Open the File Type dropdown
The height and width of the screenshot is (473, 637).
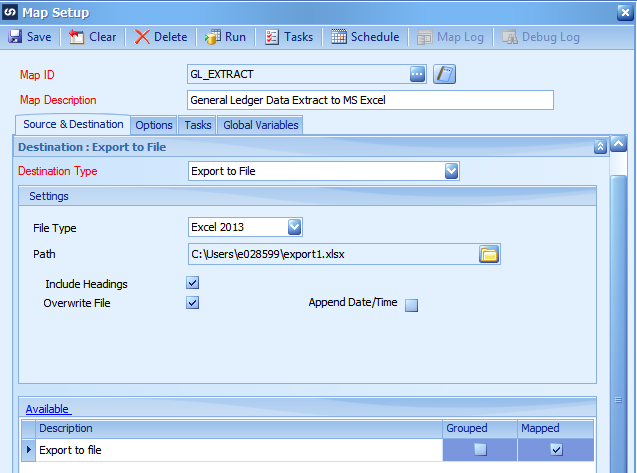295,227
